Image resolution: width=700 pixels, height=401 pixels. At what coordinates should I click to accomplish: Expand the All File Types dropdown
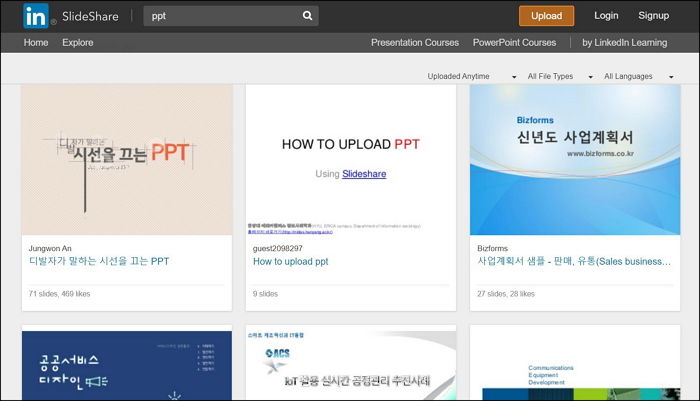coord(560,76)
